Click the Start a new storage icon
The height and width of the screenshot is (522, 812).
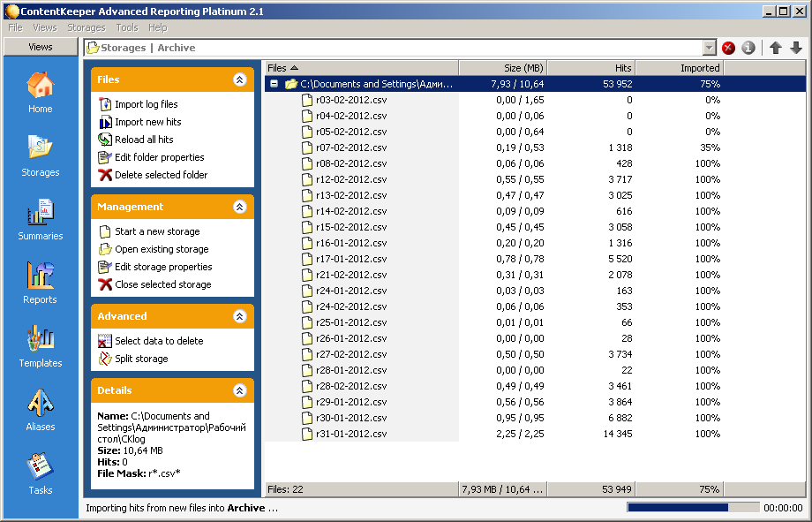click(105, 231)
